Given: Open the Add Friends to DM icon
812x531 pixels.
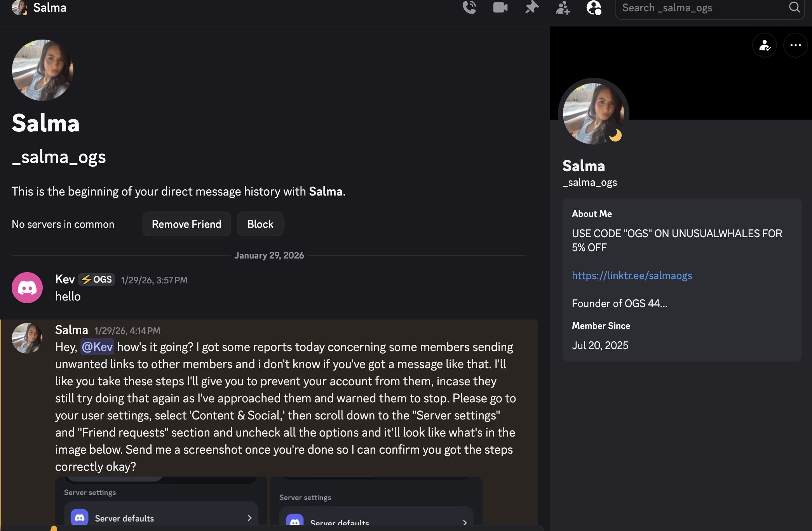Looking at the screenshot, I should click(x=563, y=8).
